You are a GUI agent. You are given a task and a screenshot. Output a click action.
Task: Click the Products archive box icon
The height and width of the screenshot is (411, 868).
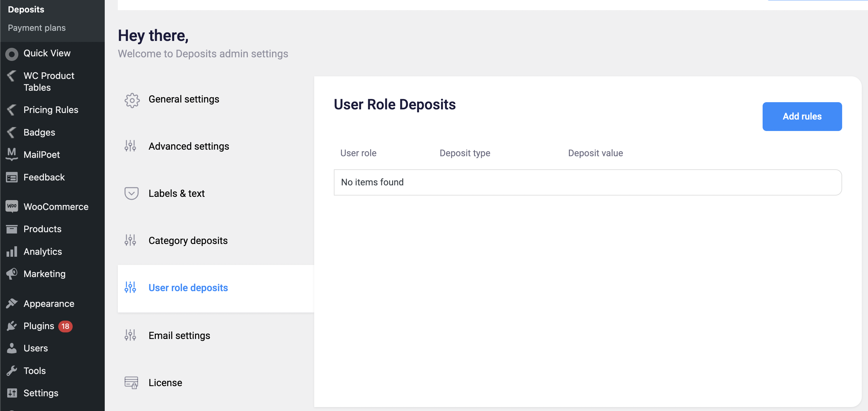(12, 229)
